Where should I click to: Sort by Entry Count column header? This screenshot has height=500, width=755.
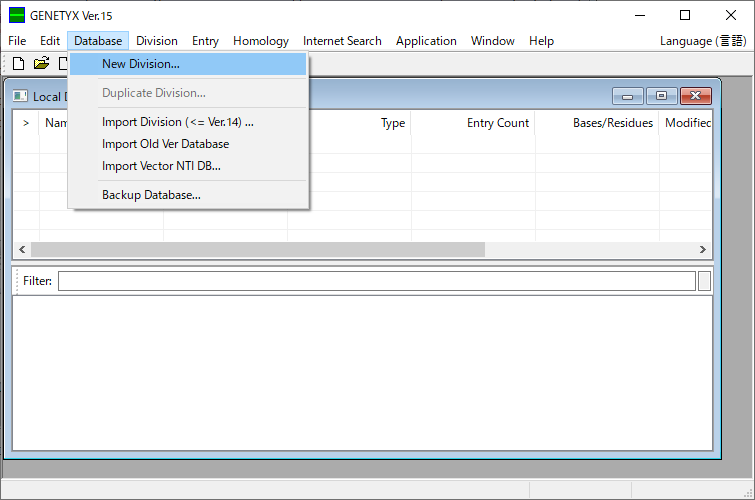473,123
